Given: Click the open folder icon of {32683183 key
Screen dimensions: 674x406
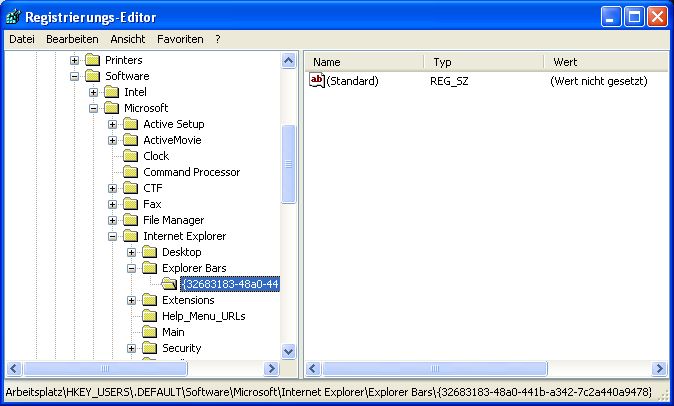Looking at the screenshot, I should point(169,284).
